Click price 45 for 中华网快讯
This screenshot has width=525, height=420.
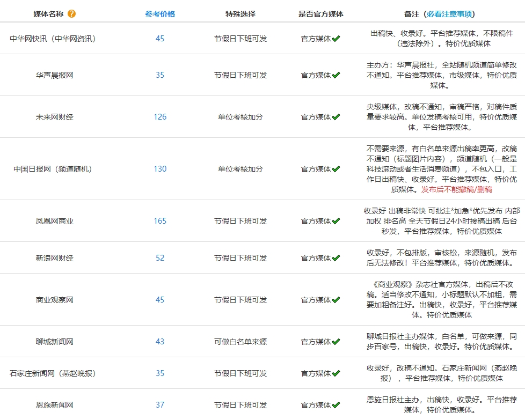pos(160,39)
